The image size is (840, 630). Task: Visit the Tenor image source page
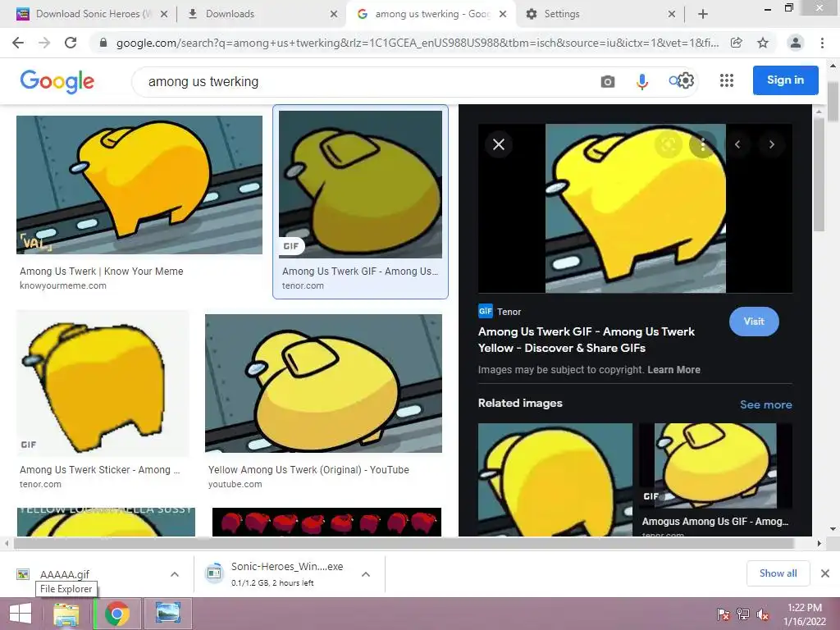754,322
